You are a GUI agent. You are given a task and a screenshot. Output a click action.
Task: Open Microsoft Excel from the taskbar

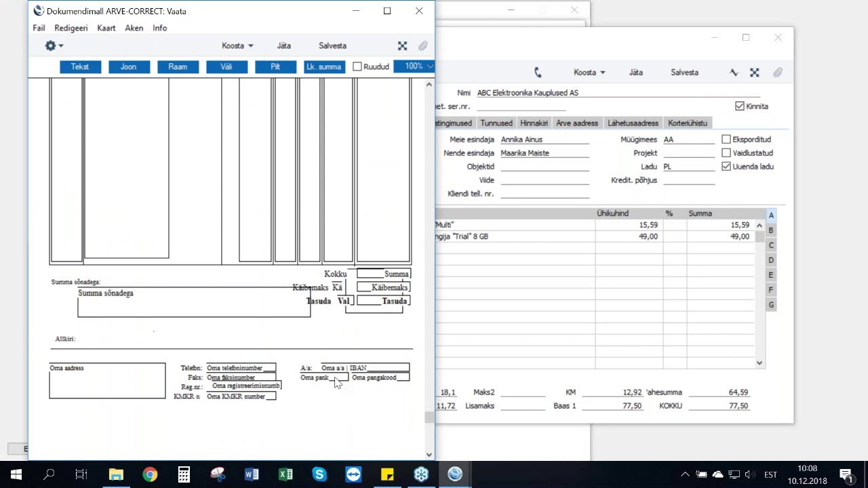[x=285, y=474]
